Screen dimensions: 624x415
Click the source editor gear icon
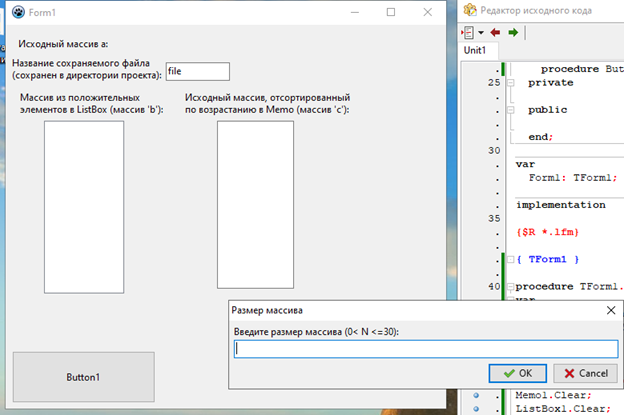point(470,10)
